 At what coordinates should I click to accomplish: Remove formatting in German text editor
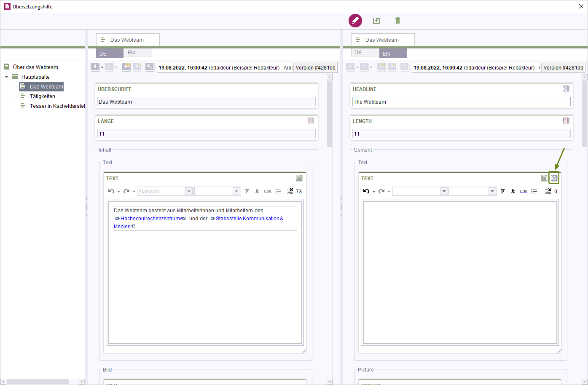(x=290, y=191)
